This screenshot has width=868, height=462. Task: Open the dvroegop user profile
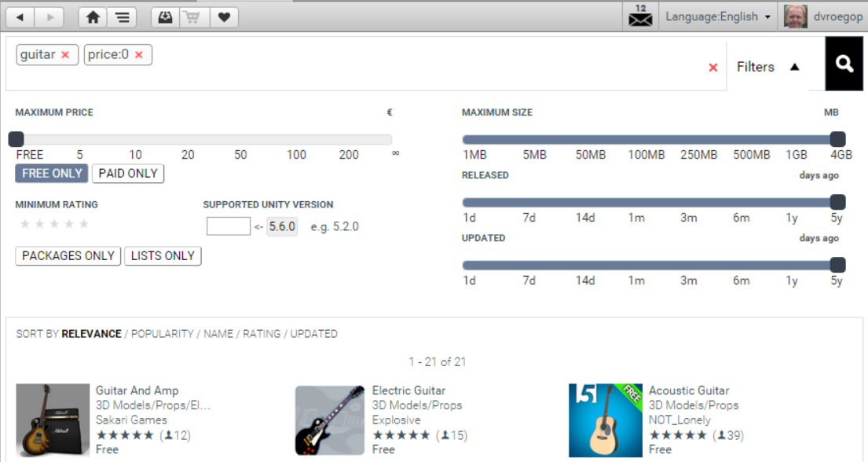tap(837, 16)
